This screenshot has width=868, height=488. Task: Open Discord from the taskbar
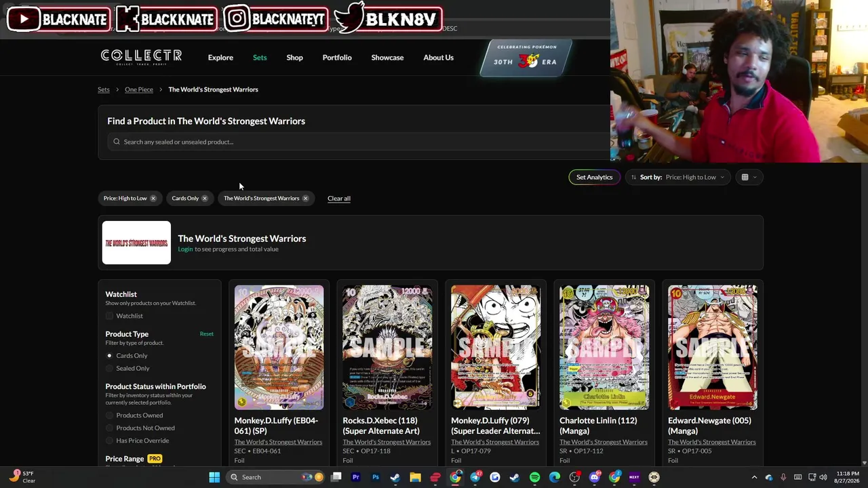594,477
